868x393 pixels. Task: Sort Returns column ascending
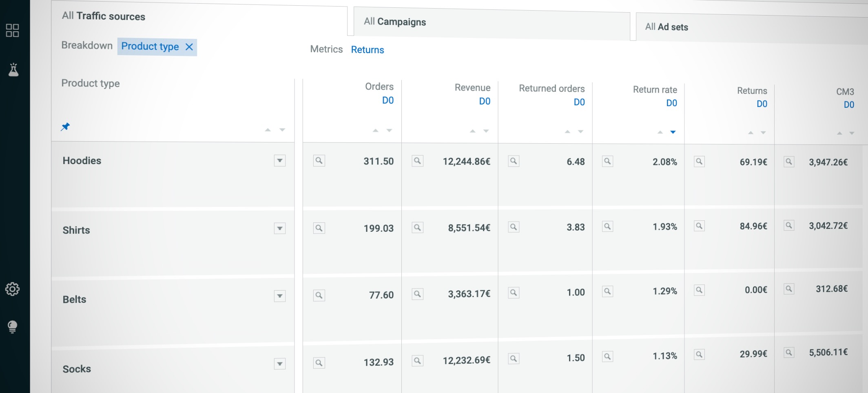[751, 133]
